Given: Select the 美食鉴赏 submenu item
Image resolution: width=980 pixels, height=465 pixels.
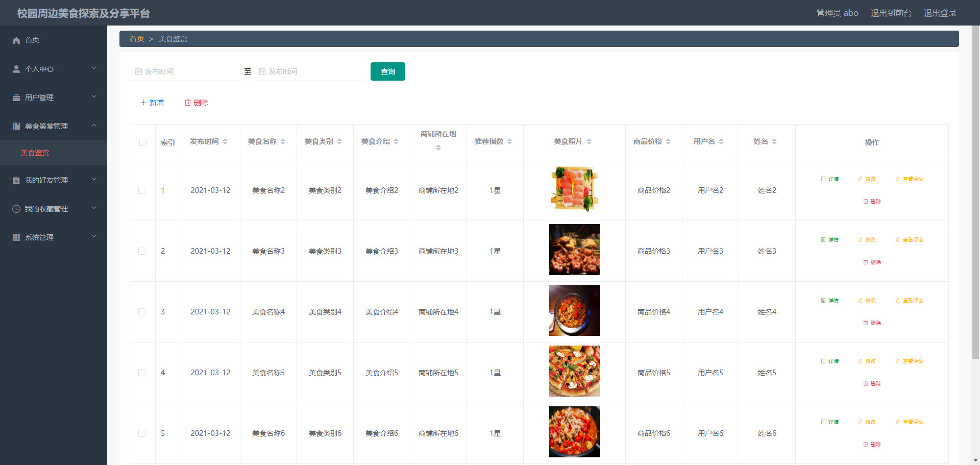Looking at the screenshot, I should [54, 153].
